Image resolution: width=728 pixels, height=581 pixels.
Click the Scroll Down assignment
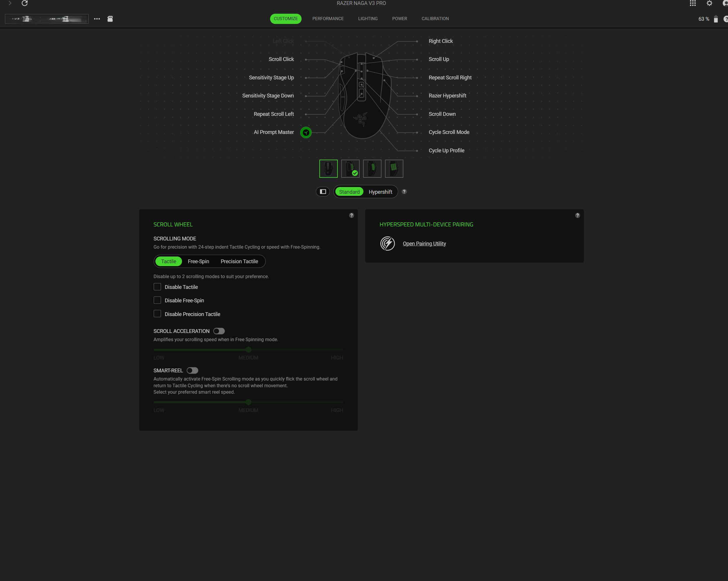click(442, 114)
